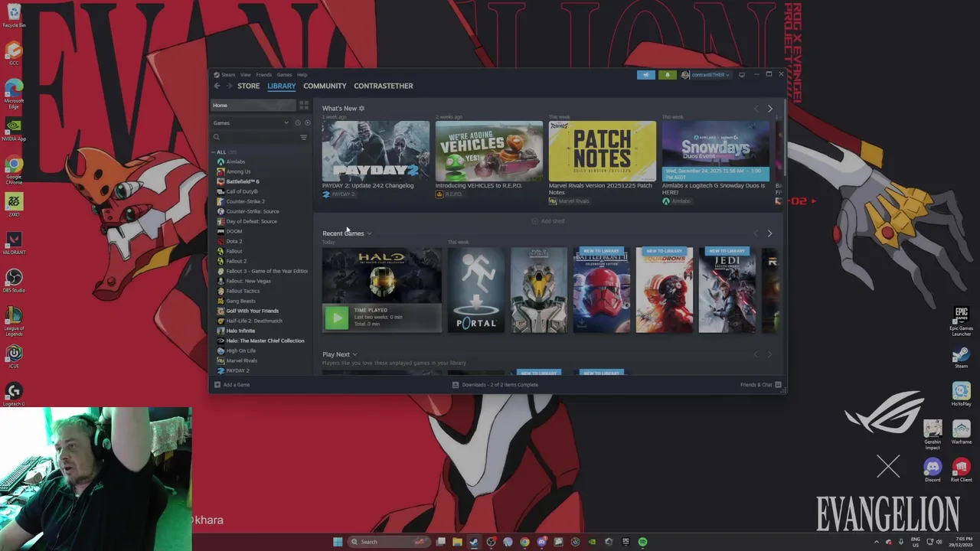
Task: Expand the Play Next shelf dropdown
Action: click(x=354, y=354)
